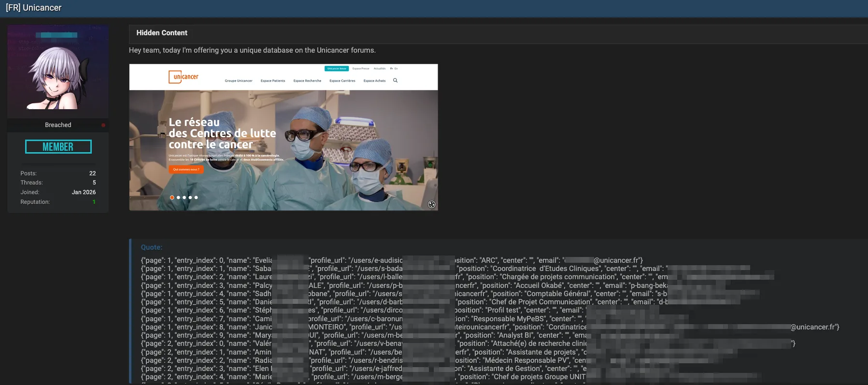This screenshot has width=868, height=385.
Task: Click data row with position ARC
Action: (x=392, y=260)
